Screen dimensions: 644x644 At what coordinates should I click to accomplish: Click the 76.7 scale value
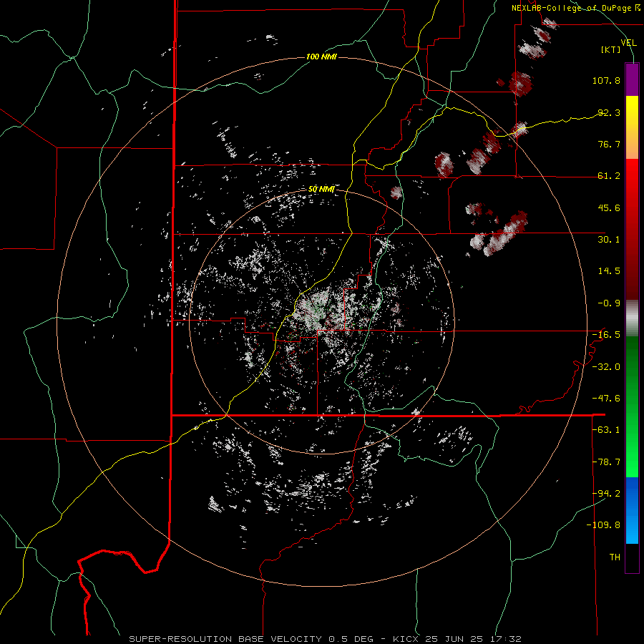point(609,144)
